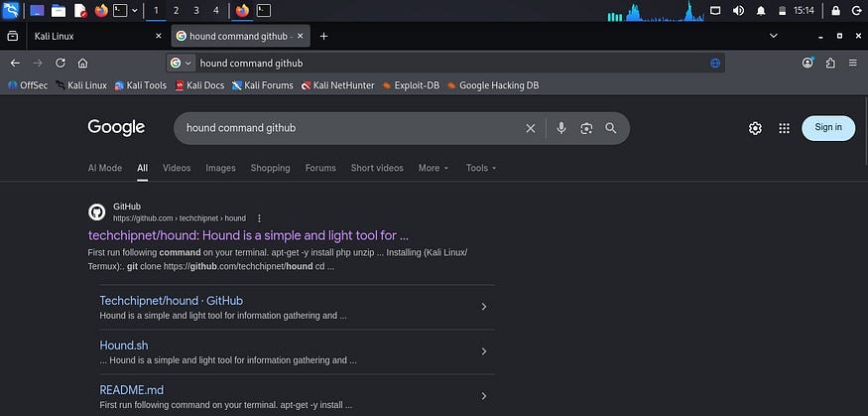Screen dimensions: 868x416
Task: Click the show desktop panel icon
Action: [37, 11]
